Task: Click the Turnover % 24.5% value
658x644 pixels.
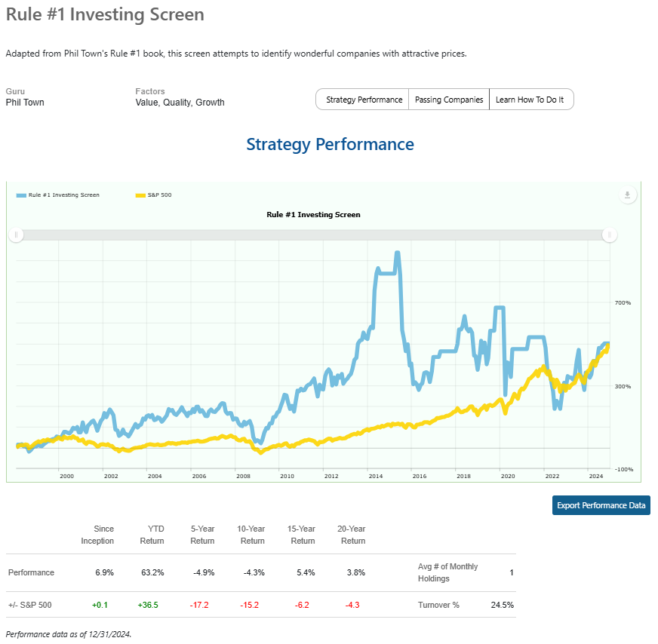Action: pos(503,605)
